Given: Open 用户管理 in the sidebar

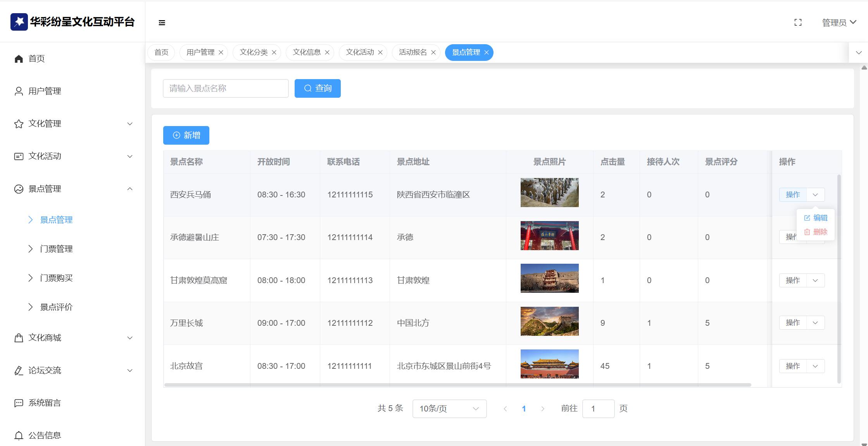Looking at the screenshot, I should [x=45, y=91].
